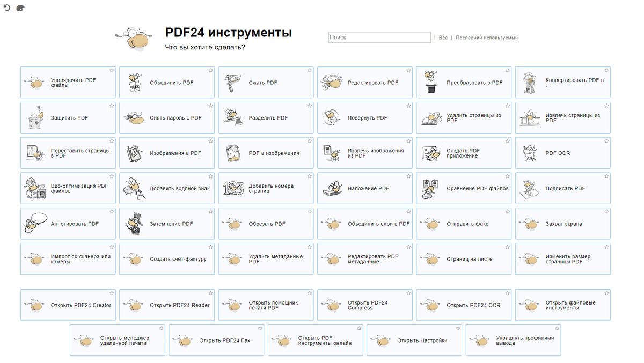Launch Открыть PDF24 Compress

coord(365,305)
